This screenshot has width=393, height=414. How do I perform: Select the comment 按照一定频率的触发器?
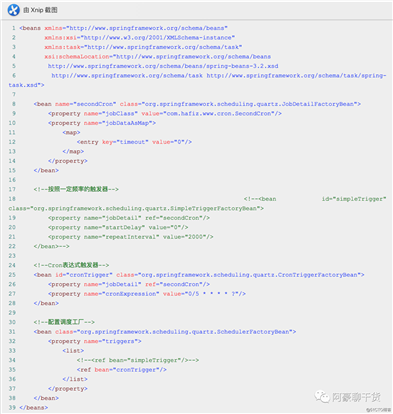76,189
